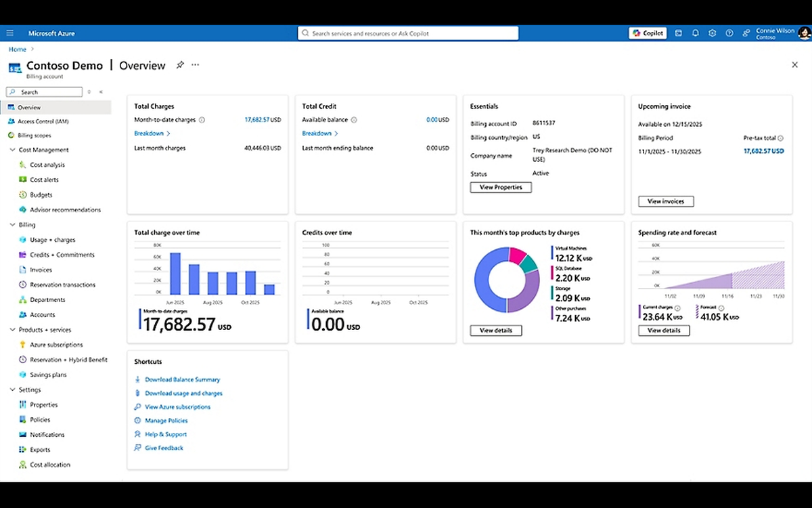Click the View invoices button
This screenshot has height=508, width=812.
click(x=666, y=201)
